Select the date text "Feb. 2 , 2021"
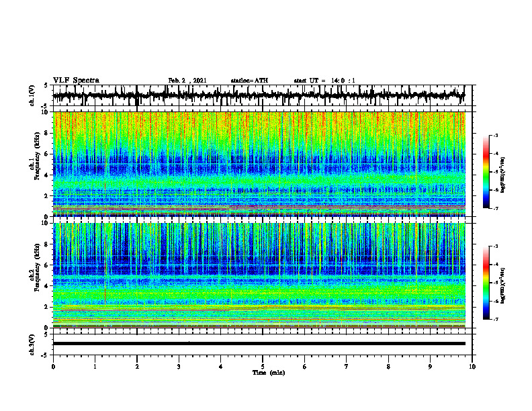Viewport: 532px width, 411px height. coord(187,81)
